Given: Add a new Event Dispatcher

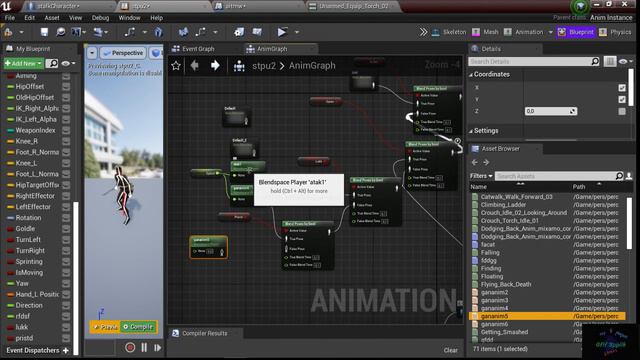Looking at the screenshot, I should (66, 351).
